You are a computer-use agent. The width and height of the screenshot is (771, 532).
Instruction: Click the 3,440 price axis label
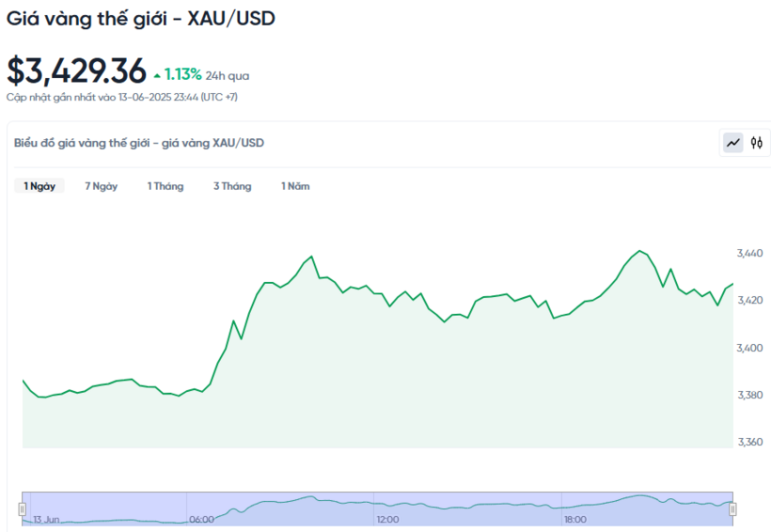[749, 254]
